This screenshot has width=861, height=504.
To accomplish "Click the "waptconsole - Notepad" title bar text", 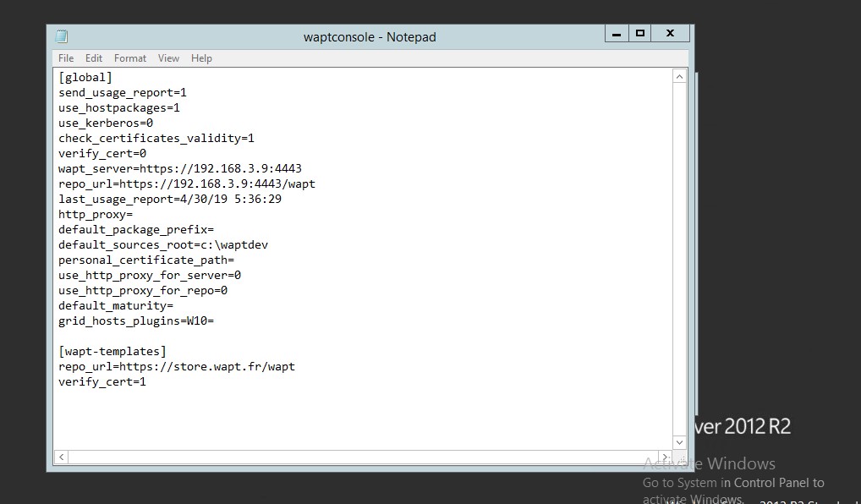I will tap(370, 37).
